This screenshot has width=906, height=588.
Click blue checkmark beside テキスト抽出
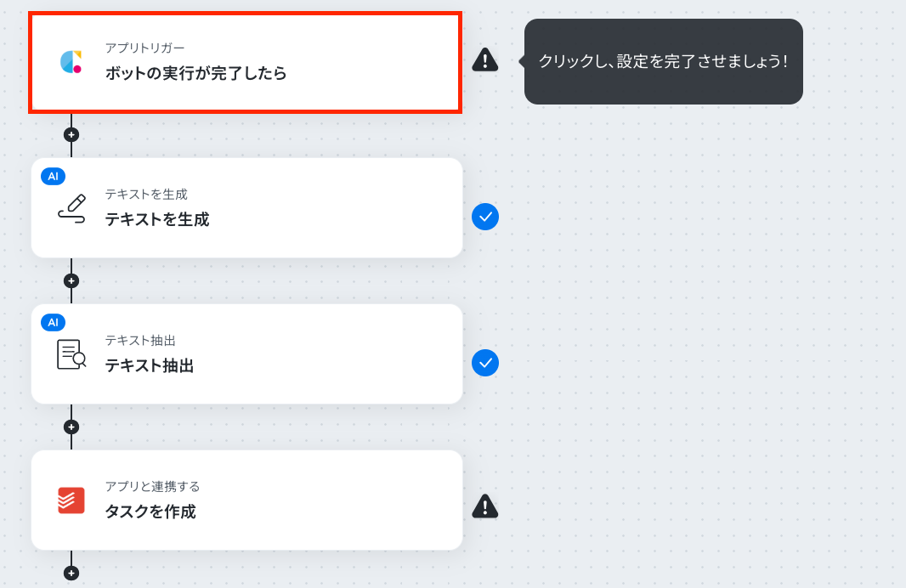point(485,363)
